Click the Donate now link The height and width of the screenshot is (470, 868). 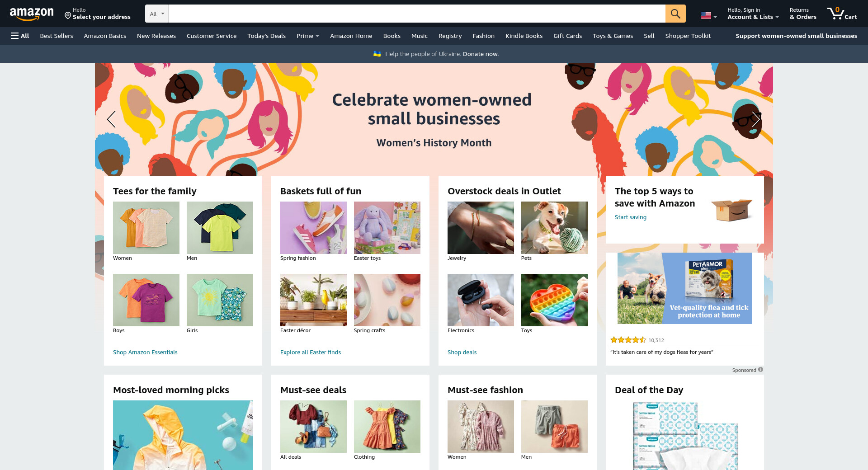point(481,54)
